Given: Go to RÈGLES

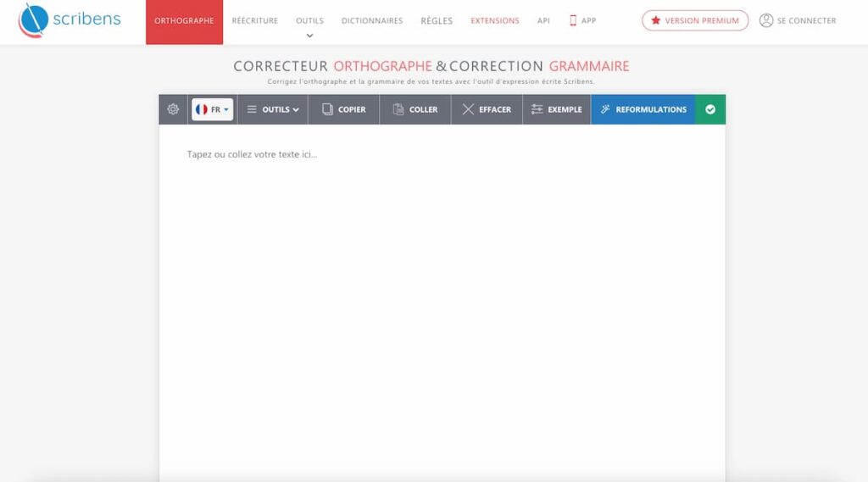Looking at the screenshot, I should click(437, 21).
